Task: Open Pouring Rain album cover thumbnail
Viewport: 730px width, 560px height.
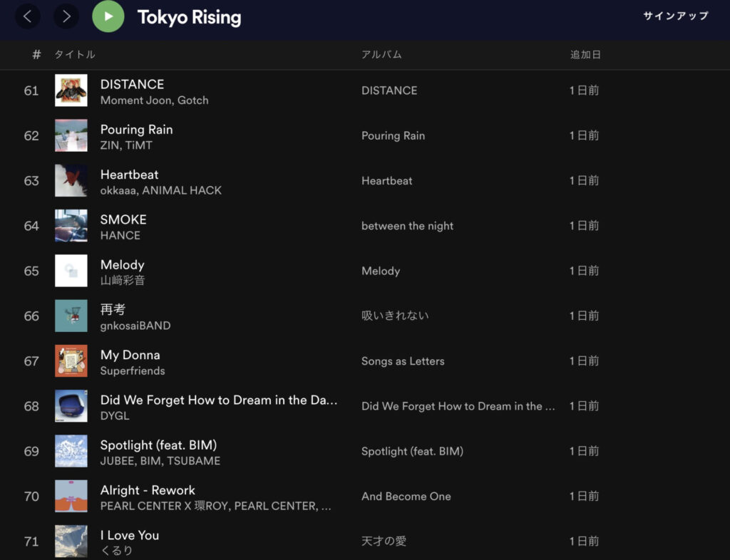Action: tap(71, 135)
